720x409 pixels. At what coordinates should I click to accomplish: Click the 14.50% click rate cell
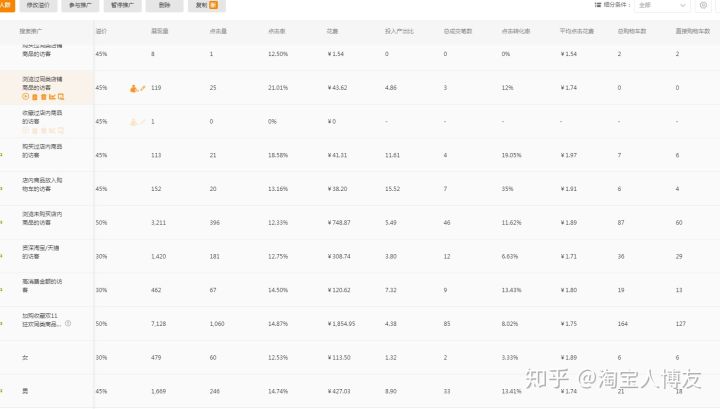(x=278, y=290)
